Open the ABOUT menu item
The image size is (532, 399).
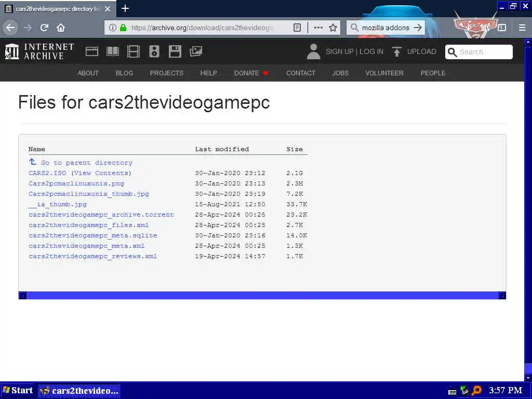pos(88,73)
